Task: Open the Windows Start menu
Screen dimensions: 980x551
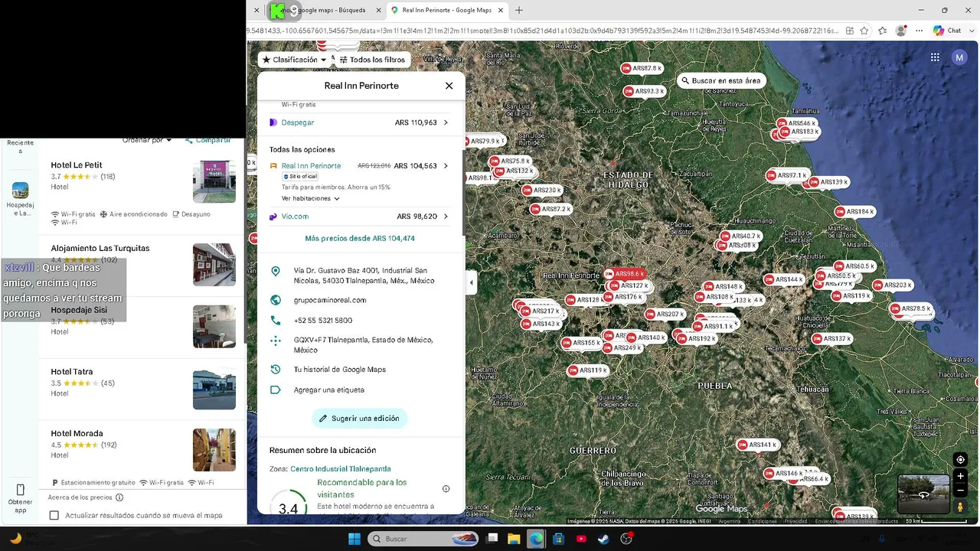Action: (x=354, y=539)
